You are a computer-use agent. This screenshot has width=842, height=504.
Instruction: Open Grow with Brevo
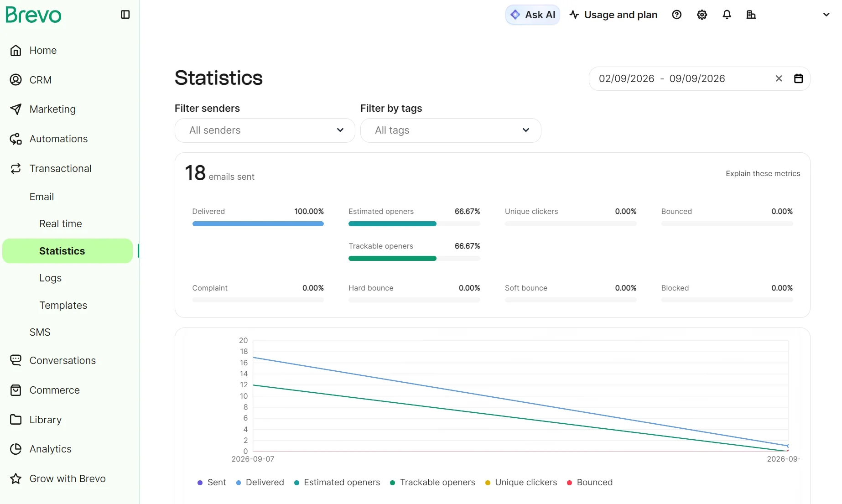point(68,478)
